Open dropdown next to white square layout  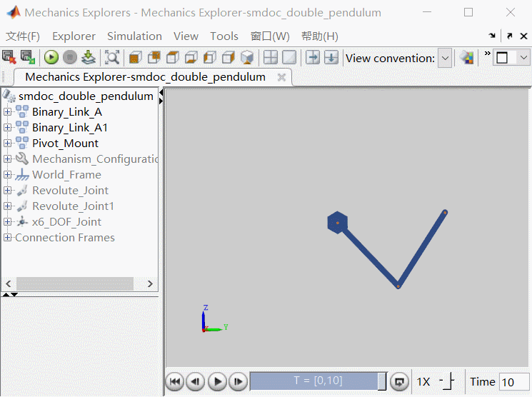coord(524,58)
